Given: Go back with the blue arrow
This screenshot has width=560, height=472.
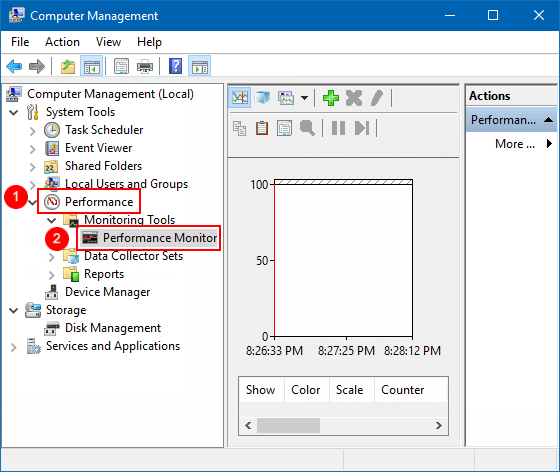Looking at the screenshot, I should coord(14,66).
